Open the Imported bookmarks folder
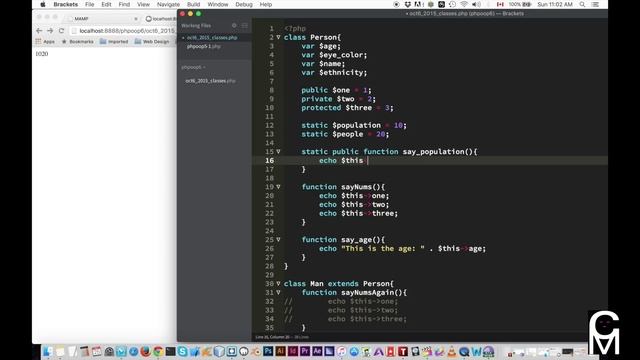Screen dimensions: 640x360 pyautogui.click(x=114, y=42)
